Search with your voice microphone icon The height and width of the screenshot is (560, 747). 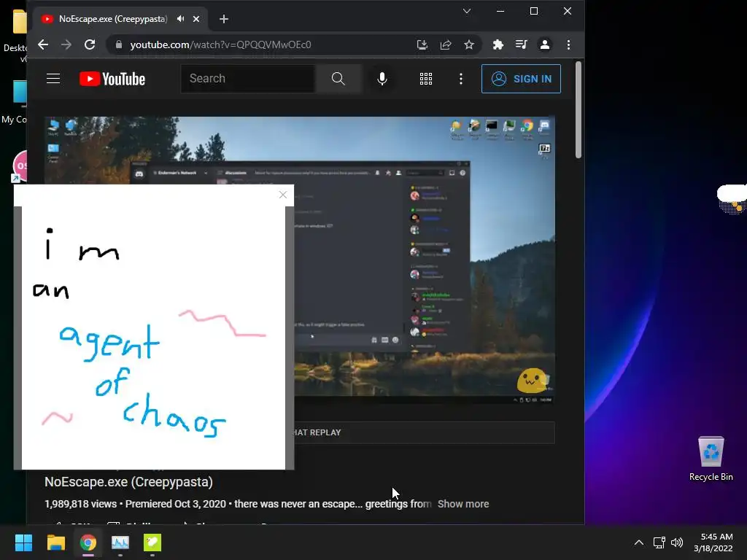coord(382,79)
